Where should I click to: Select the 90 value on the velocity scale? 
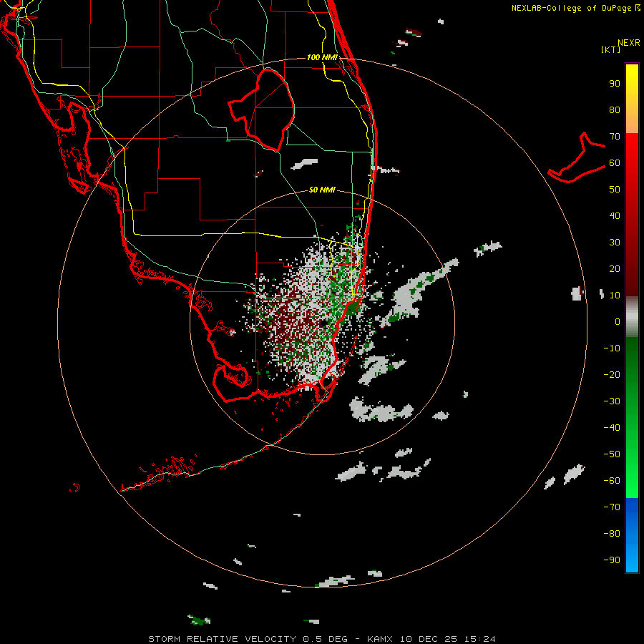click(x=615, y=84)
